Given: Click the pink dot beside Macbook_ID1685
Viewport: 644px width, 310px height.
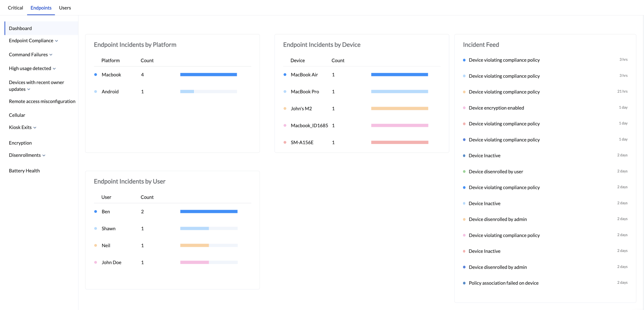Looking at the screenshot, I should pyautogui.click(x=285, y=126).
